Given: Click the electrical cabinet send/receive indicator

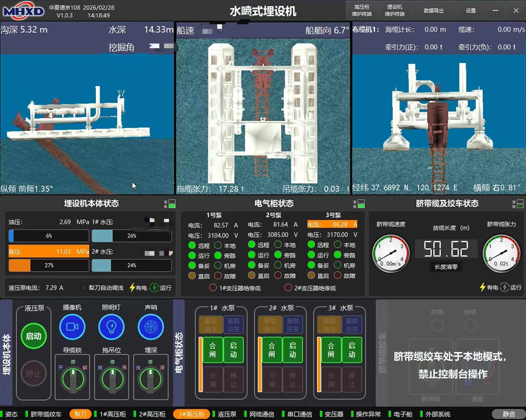Looking at the screenshot, I should click(361, 204).
